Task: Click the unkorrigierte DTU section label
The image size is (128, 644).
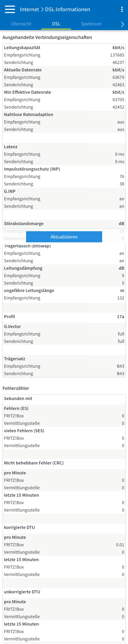Action: (22, 592)
